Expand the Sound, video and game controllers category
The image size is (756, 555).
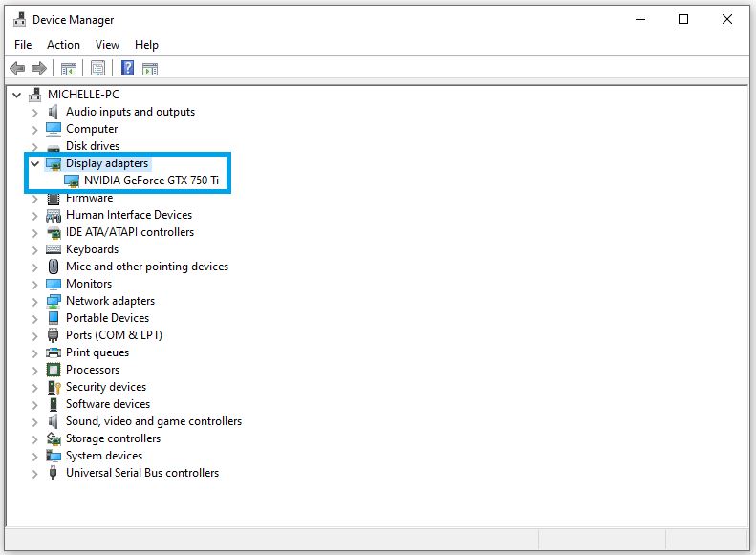pos(34,422)
